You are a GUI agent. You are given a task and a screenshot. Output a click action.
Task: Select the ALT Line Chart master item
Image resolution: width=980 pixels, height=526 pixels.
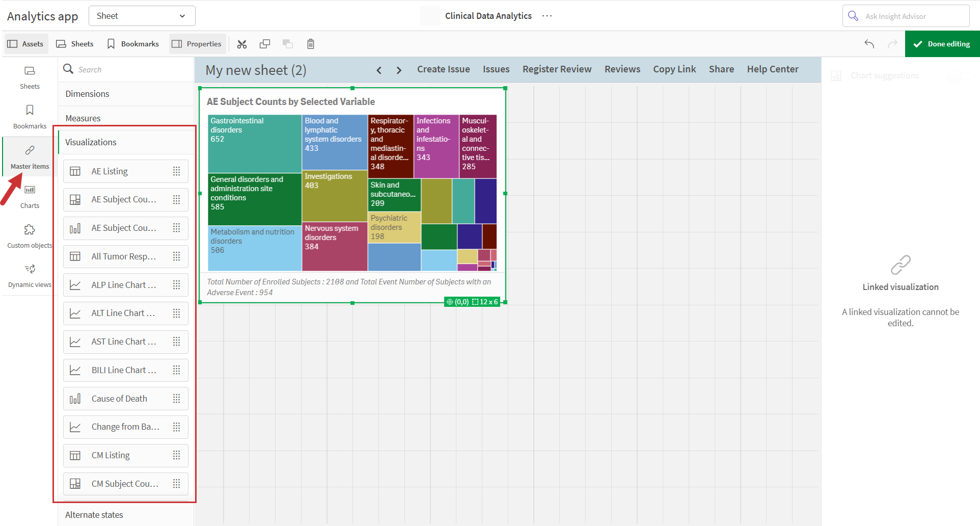tap(126, 313)
